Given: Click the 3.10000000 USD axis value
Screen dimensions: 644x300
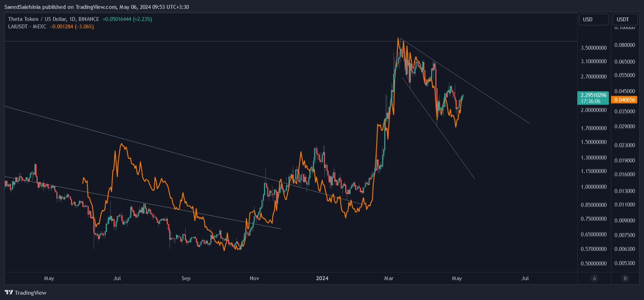Looking at the screenshot, I should point(594,61).
